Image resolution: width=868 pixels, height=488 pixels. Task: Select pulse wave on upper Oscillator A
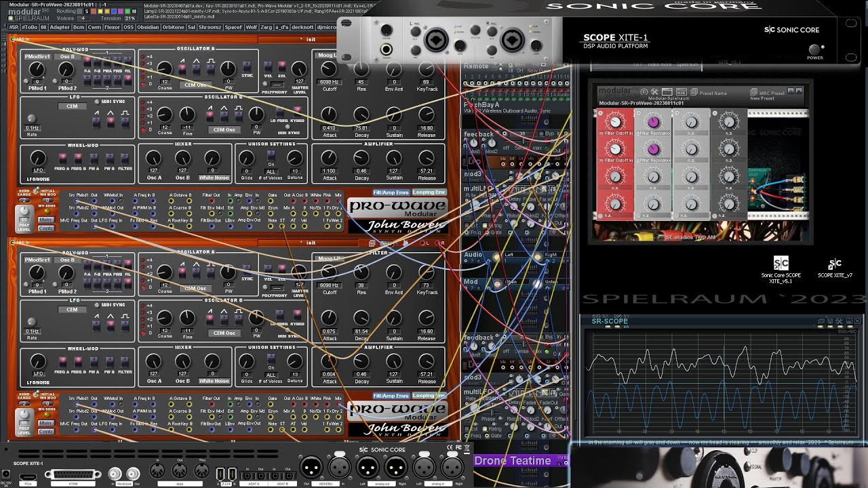[x=211, y=68]
